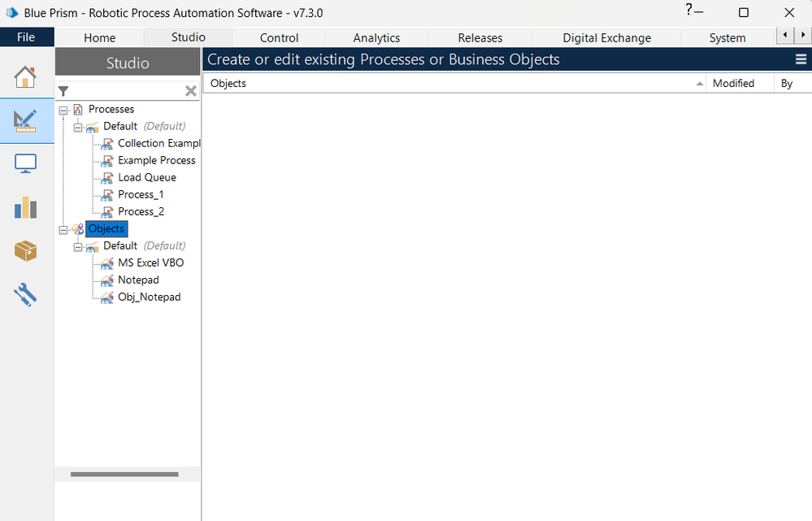Click the MS Excel VBO object icon
Viewport: 812px width, 521px height.
(107, 263)
